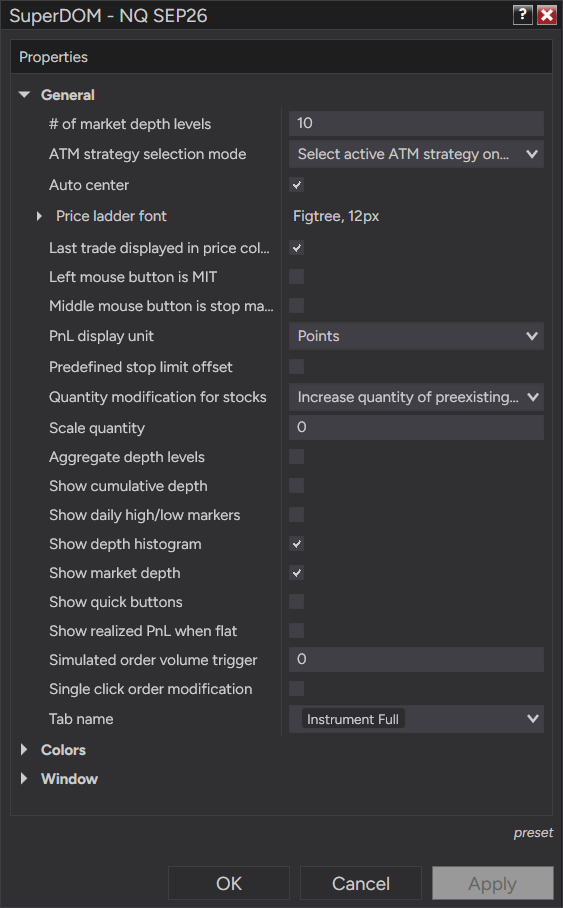563x908 pixels.
Task: Open the ATM strategy selection mode dropdown
Action: click(x=416, y=154)
